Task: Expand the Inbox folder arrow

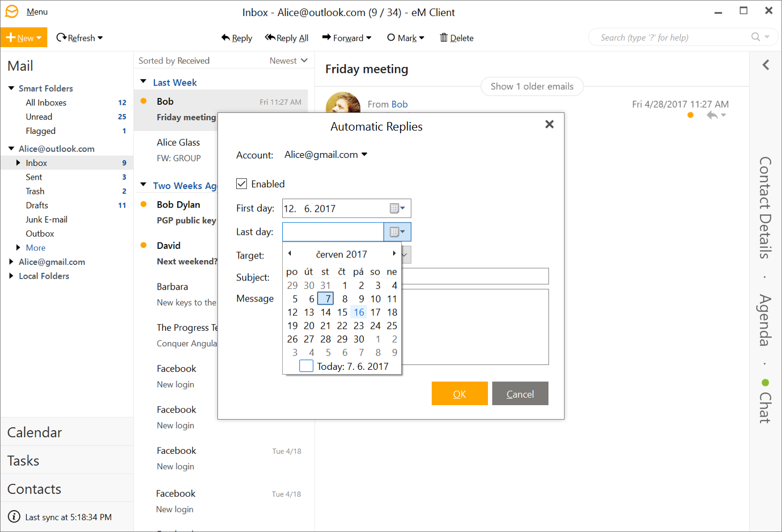Action: pyautogui.click(x=18, y=163)
